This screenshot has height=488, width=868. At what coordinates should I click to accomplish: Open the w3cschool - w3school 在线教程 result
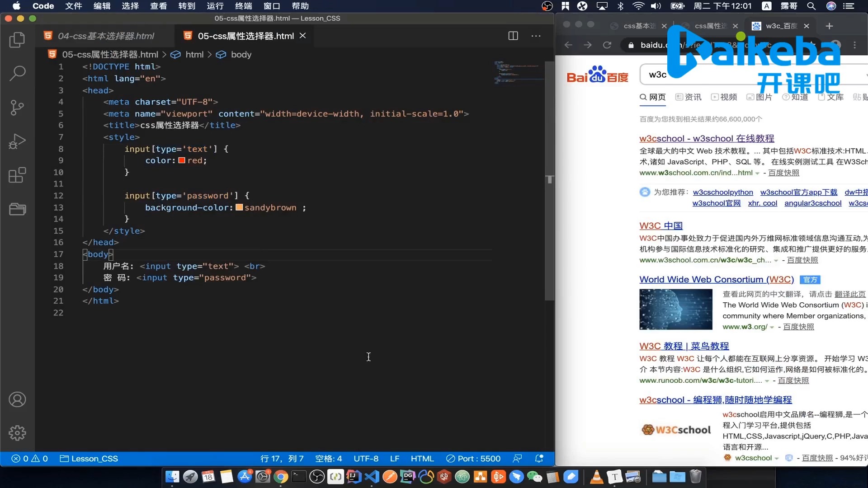[x=707, y=138]
